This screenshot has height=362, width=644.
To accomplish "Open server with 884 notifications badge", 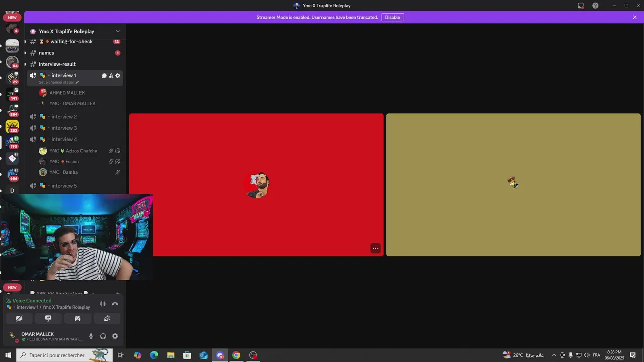I will tap(12, 111).
